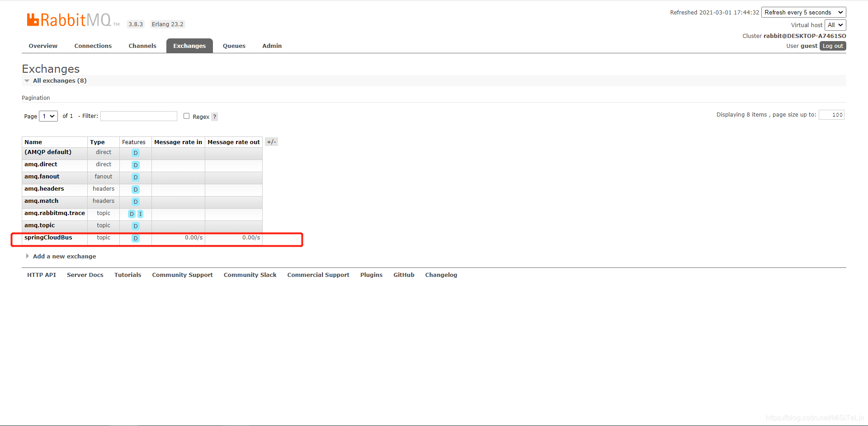Open the (AMQP default) exchange

click(48, 152)
